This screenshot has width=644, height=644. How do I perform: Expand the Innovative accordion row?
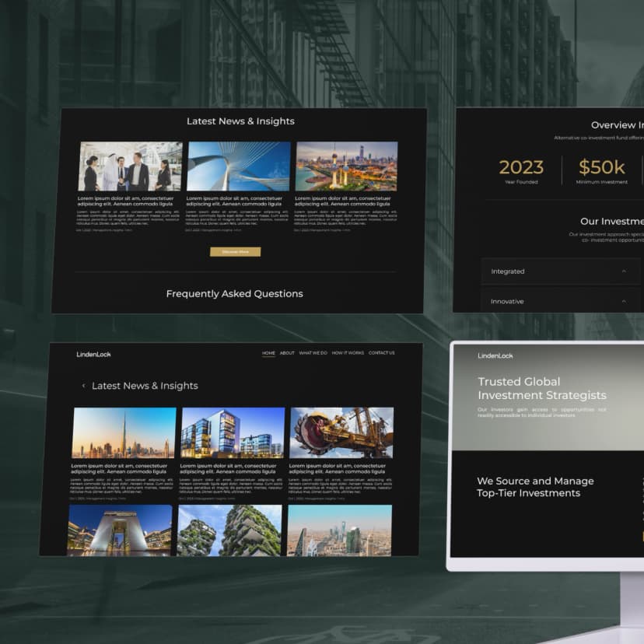560,301
